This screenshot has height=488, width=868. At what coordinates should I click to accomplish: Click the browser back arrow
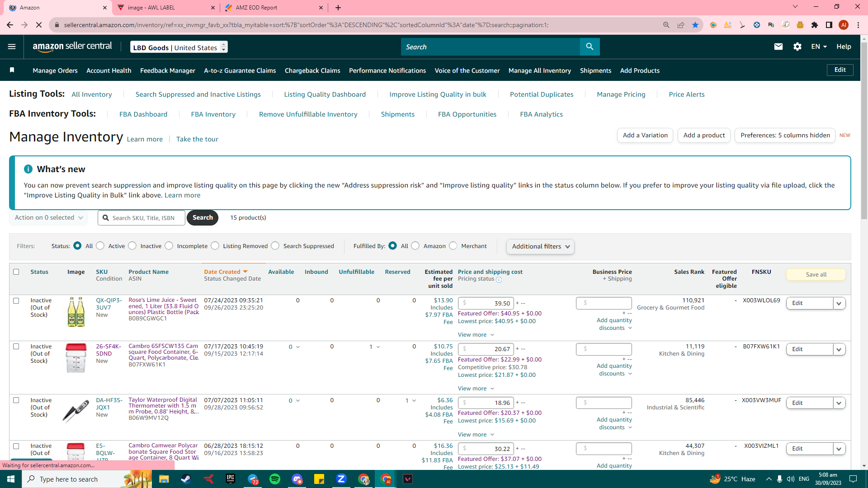point(10,25)
